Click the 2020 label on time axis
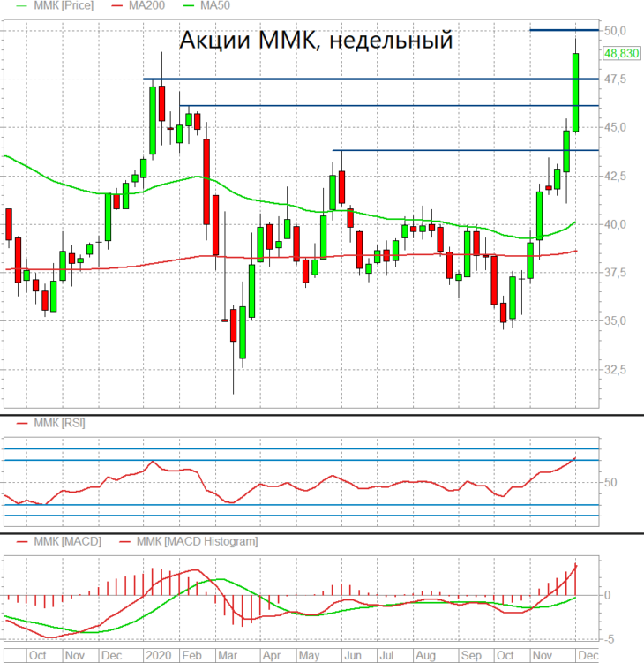Screen dimensions: 644x663 [x=159, y=655]
